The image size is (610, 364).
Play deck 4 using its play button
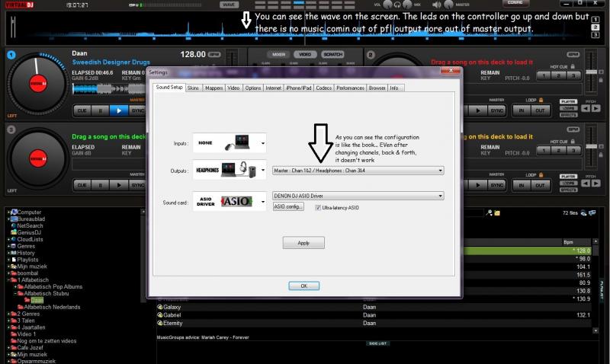point(478,185)
